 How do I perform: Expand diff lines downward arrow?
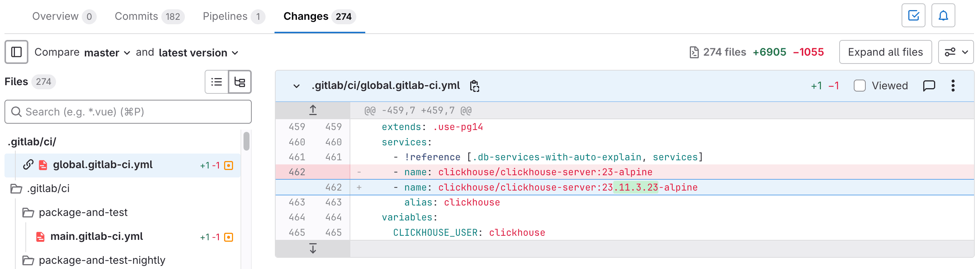[313, 248]
